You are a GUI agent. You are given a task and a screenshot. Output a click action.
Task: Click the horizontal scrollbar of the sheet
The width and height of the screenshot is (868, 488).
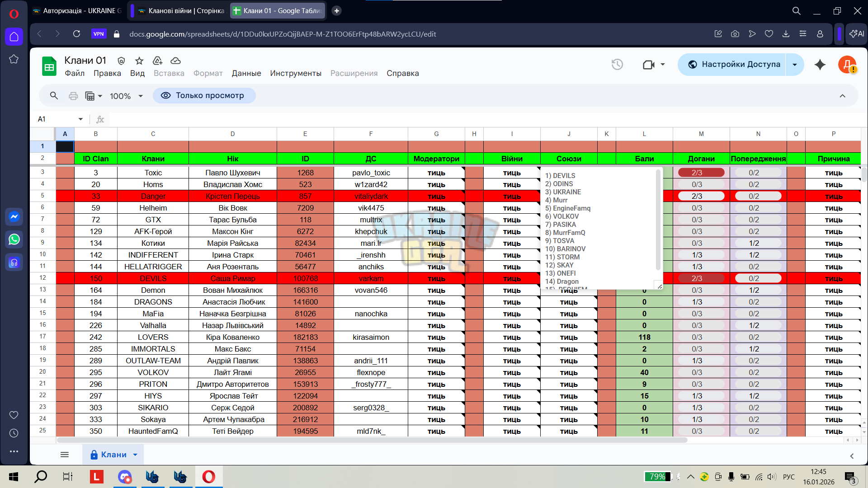click(x=372, y=440)
